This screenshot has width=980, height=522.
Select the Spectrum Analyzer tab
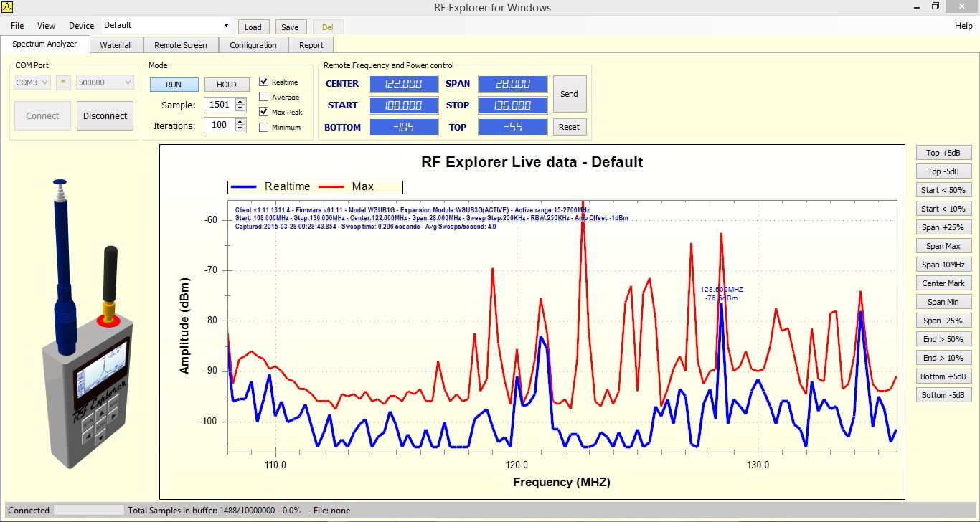click(x=44, y=44)
